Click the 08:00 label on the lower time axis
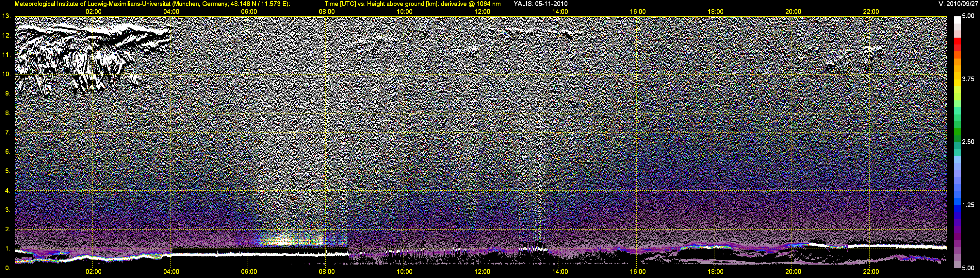 326,272
